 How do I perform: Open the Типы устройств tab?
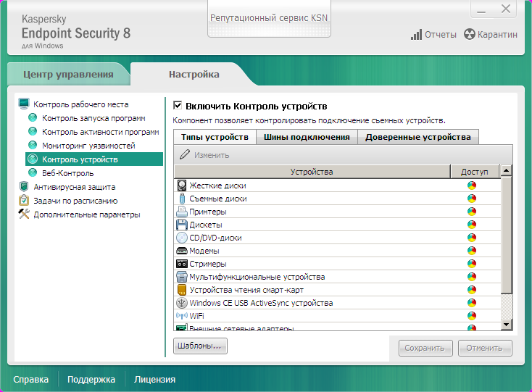point(215,137)
